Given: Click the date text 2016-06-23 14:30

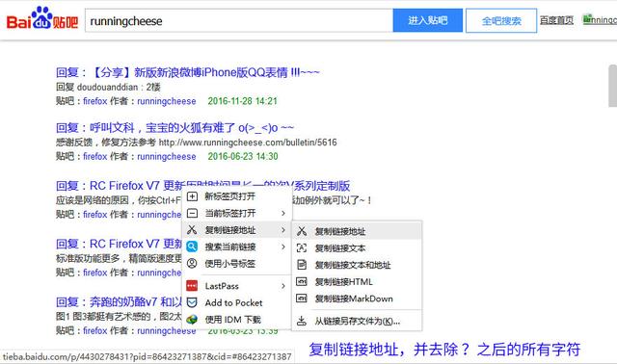Looking at the screenshot, I should 243,156.
